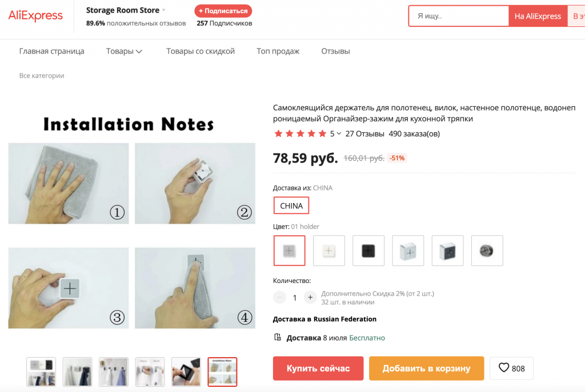Select the white square holder color
This screenshot has height=392, width=585.
pyautogui.click(x=329, y=250)
